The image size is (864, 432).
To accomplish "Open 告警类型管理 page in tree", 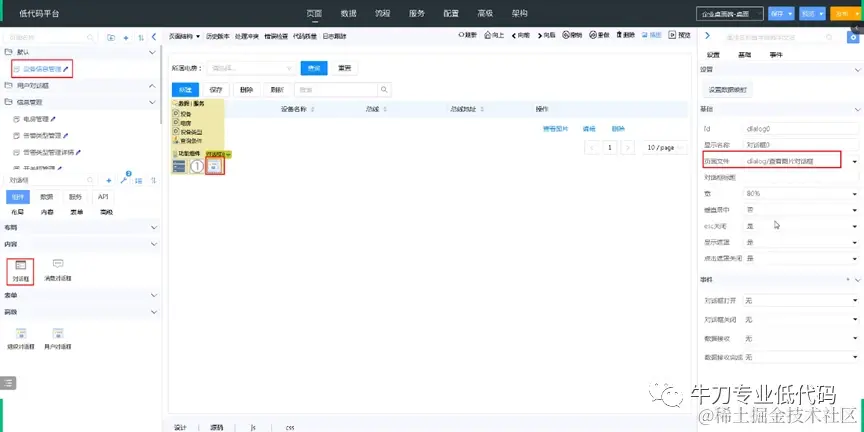I will [x=42, y=136].
